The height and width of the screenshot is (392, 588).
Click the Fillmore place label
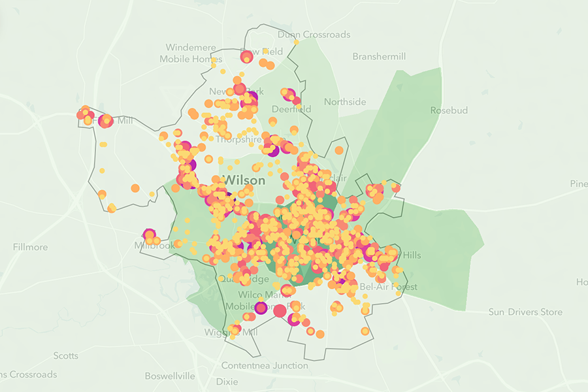(x=30, y=247)
